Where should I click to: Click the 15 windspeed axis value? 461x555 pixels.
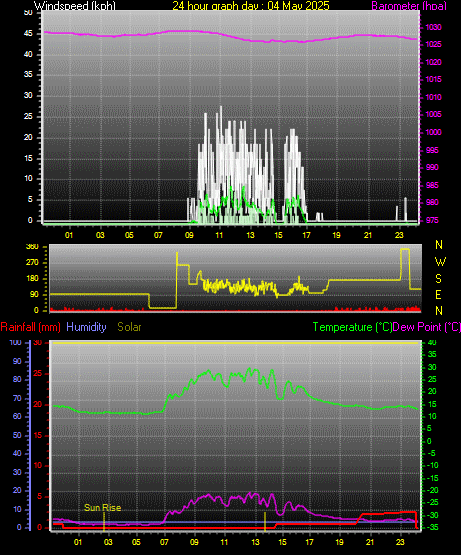(x=28, y=158)
